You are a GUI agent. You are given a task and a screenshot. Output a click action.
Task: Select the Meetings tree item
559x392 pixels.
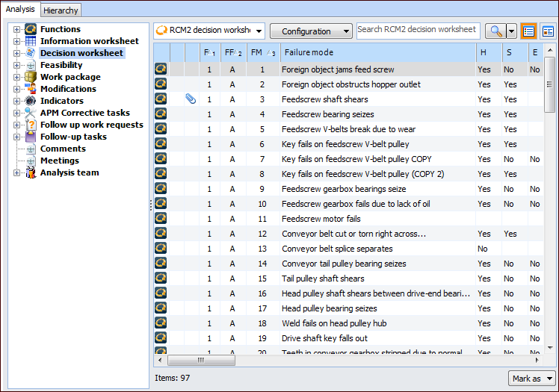(60, 161)
